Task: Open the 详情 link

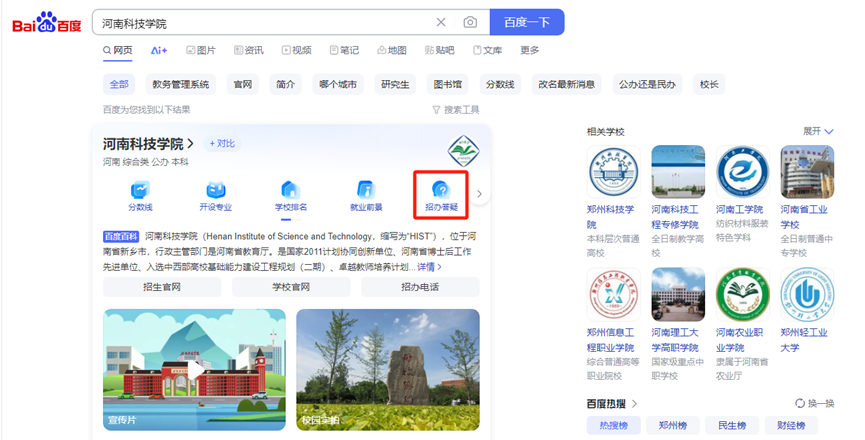Action: (x=429, y=267)
